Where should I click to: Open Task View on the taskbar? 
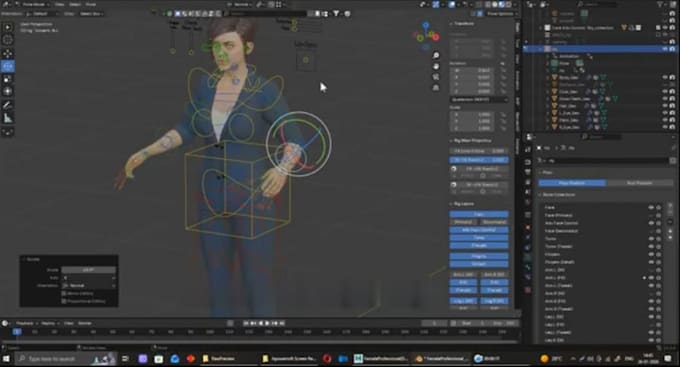[x=125, y=359]
